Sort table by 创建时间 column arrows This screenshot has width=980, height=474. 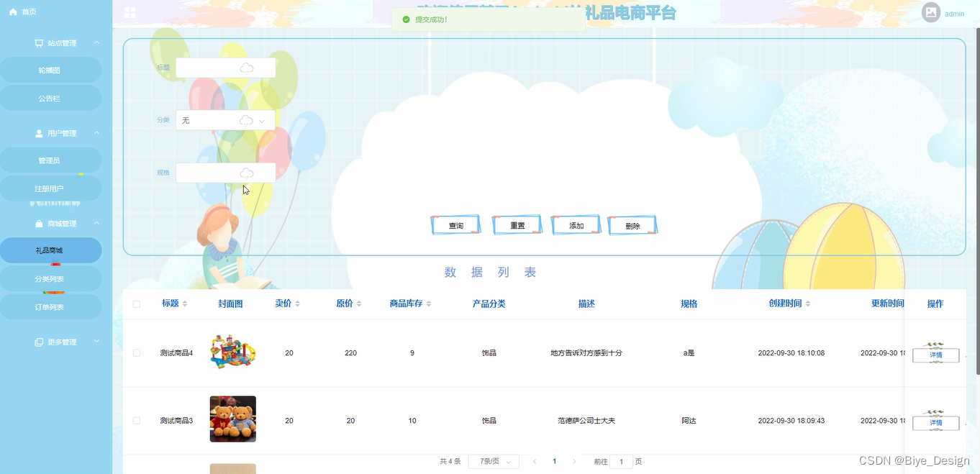coord(808,304)
